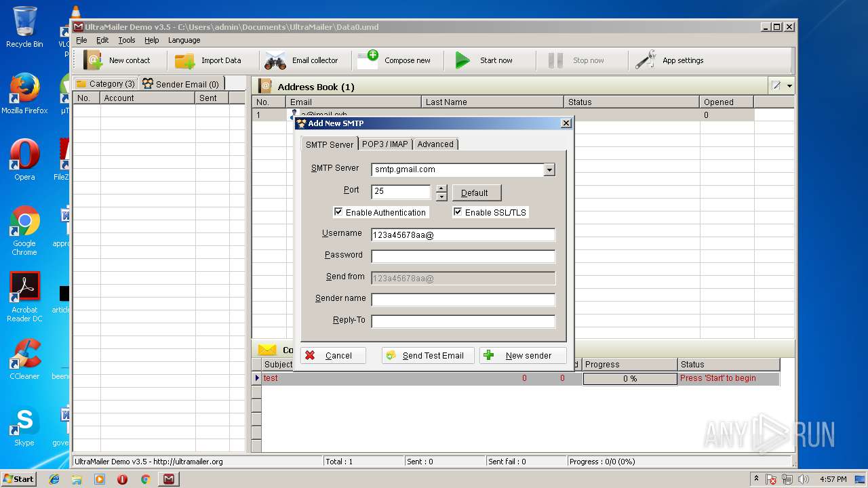Click the SMTP Server text field
This screenshot has width=868, height=488.
pyautogui.click(x=458, y=169)
